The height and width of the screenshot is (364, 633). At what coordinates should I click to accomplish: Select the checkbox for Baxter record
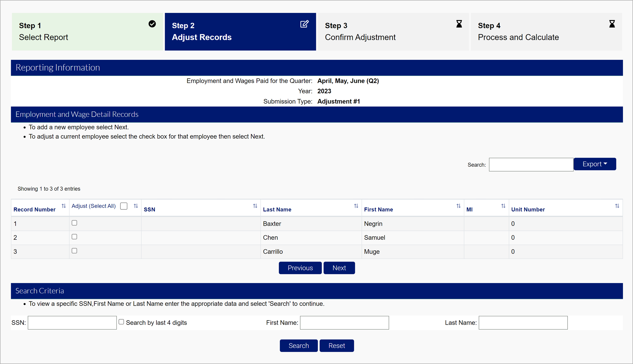pos(74,223)
